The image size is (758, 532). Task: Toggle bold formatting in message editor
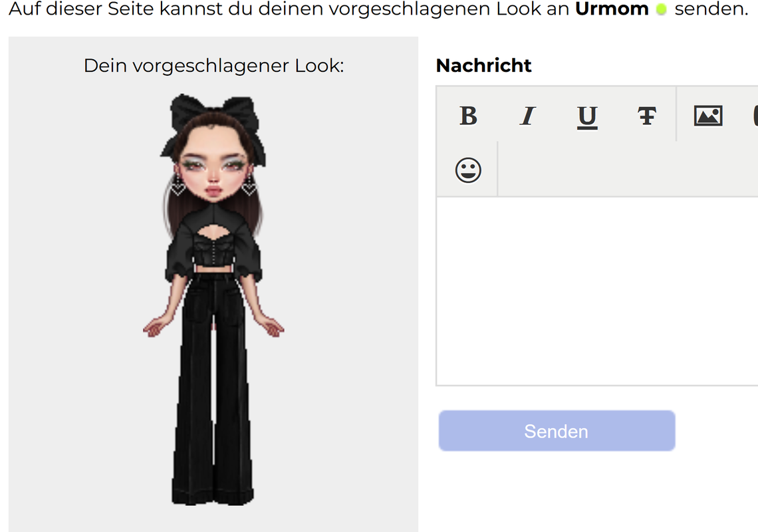coord(468,116)
